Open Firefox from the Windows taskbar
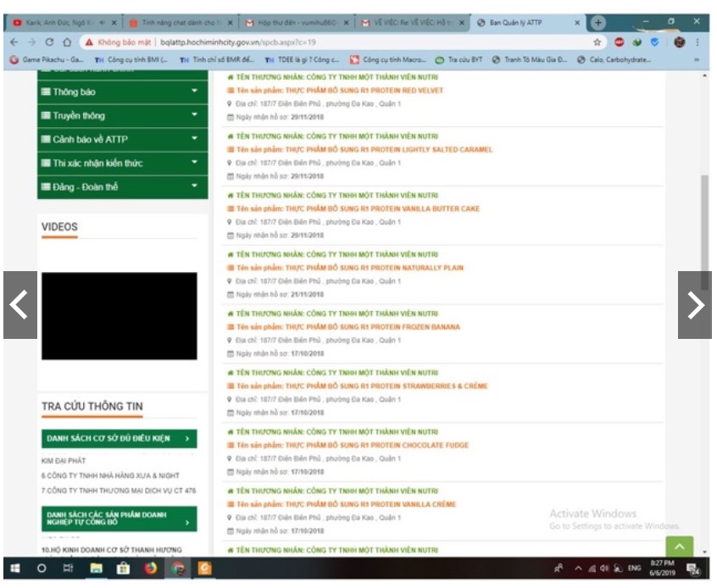The image size is (717, 588). point(151,569)
